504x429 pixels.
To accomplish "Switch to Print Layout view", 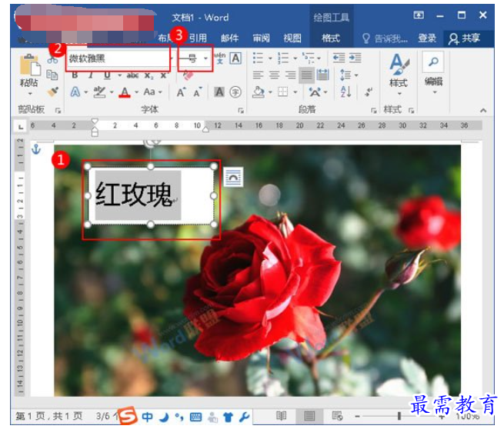I will tap(309, 416).
